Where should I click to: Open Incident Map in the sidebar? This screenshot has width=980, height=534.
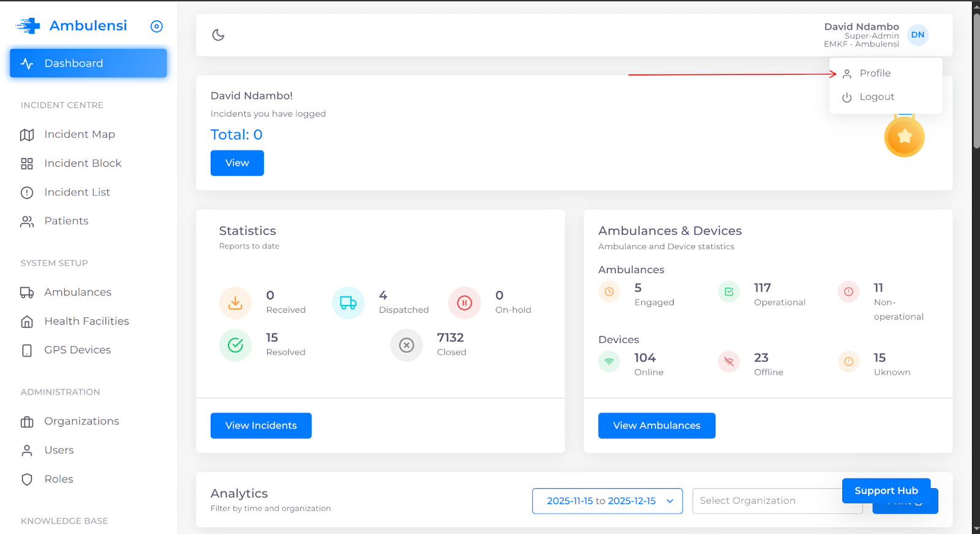[79, 135]
